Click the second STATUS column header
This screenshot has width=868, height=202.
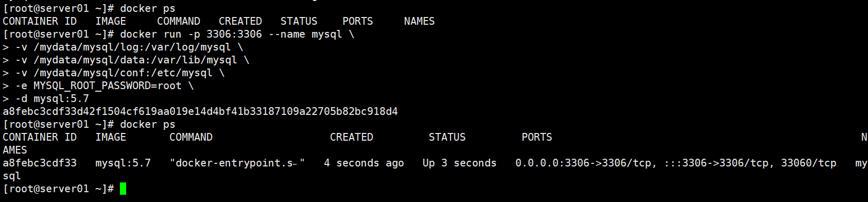click(x=447, y=137)
